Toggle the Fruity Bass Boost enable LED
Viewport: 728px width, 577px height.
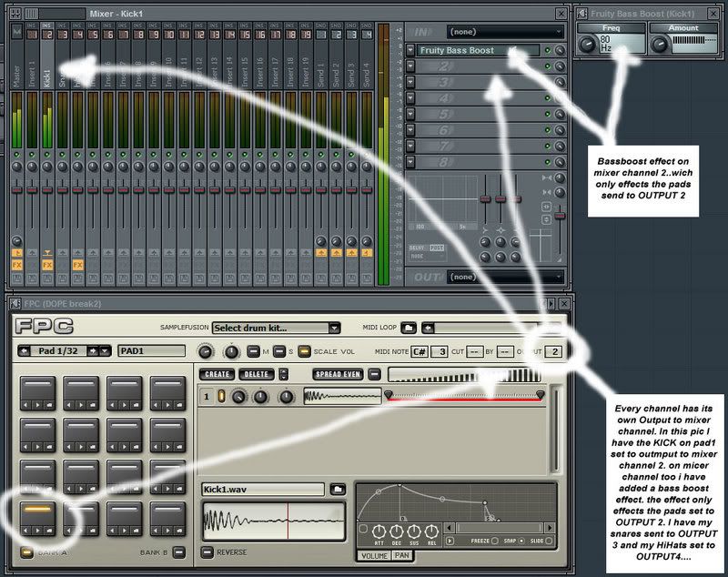[x=548, y=51]
